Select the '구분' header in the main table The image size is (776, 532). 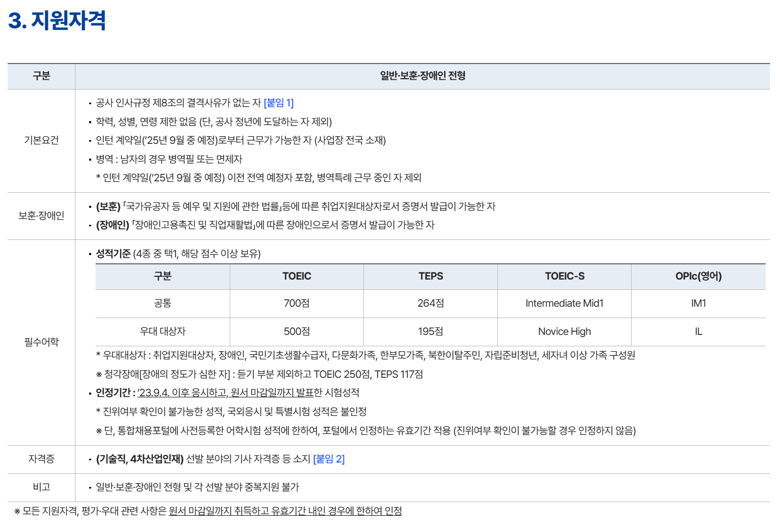point(41,76)
